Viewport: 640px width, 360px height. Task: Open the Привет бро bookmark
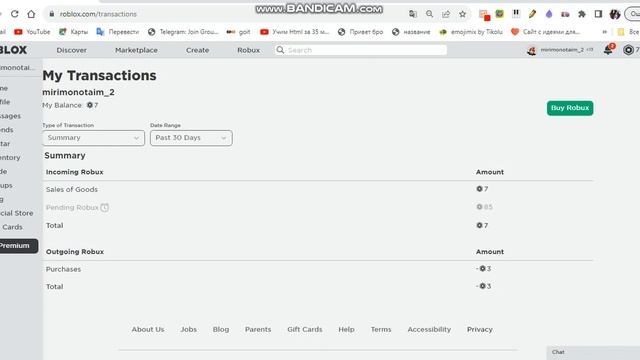click(360, 31)
